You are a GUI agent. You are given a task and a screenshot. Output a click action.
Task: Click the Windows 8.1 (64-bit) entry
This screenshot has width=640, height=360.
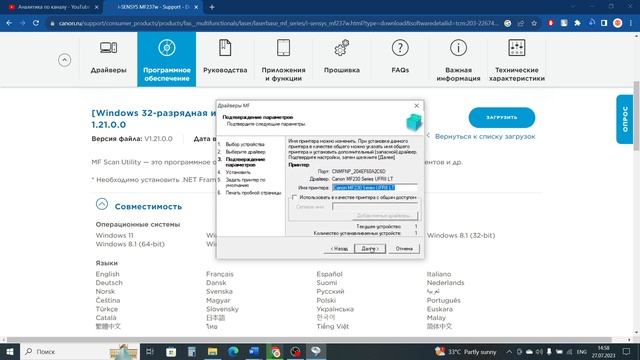[x=130, y=244]
